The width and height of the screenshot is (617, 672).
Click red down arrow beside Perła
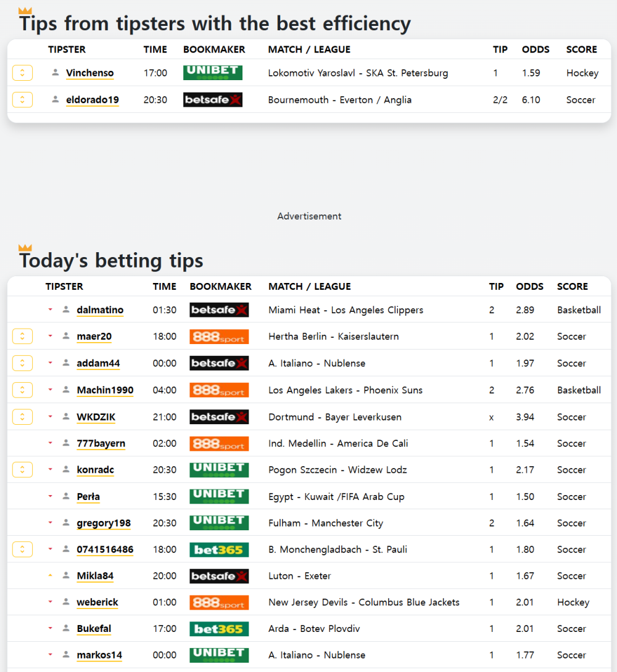50,496
